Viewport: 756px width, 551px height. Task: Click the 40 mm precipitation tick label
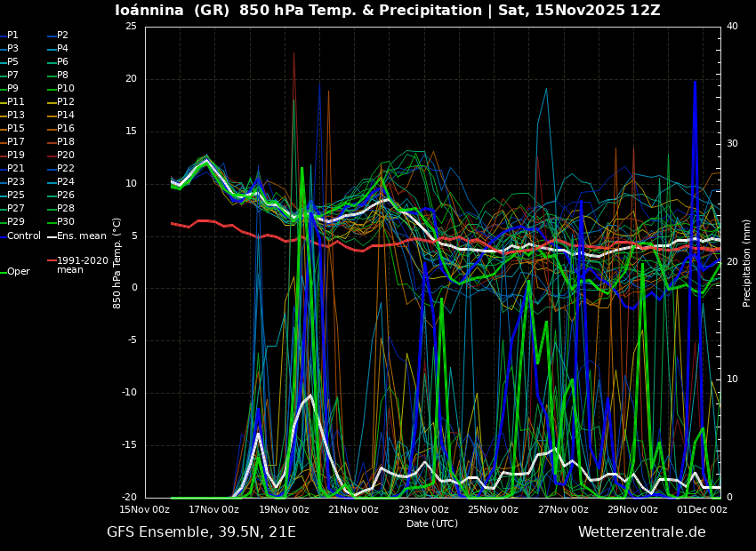coord(732,27)
